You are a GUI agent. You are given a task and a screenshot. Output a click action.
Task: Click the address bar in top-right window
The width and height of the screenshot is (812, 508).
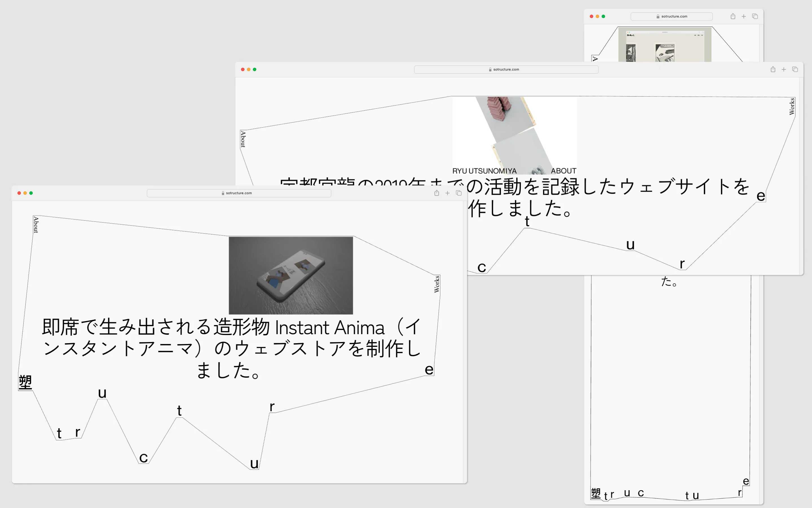click(671, 16)
